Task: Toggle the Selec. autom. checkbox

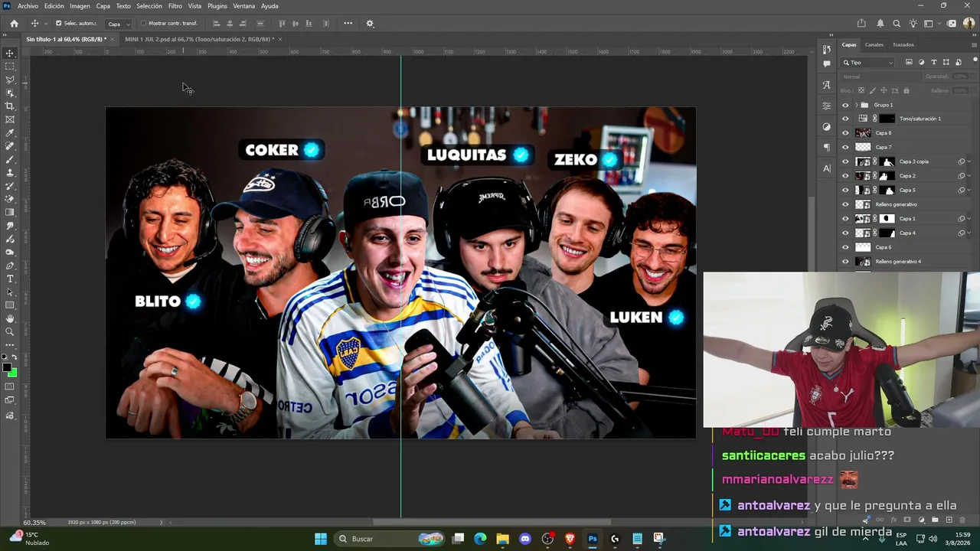Action: [58, 23]
